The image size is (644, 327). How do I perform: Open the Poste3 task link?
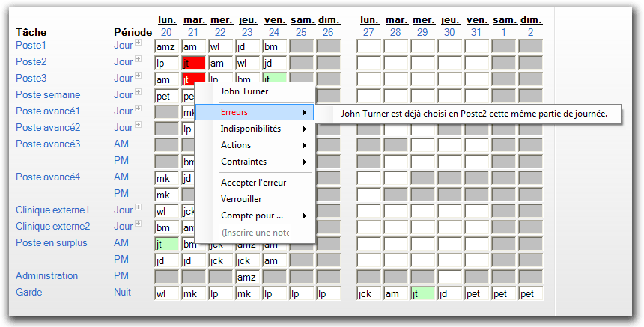pyautogui.click(x=31, y=78)
